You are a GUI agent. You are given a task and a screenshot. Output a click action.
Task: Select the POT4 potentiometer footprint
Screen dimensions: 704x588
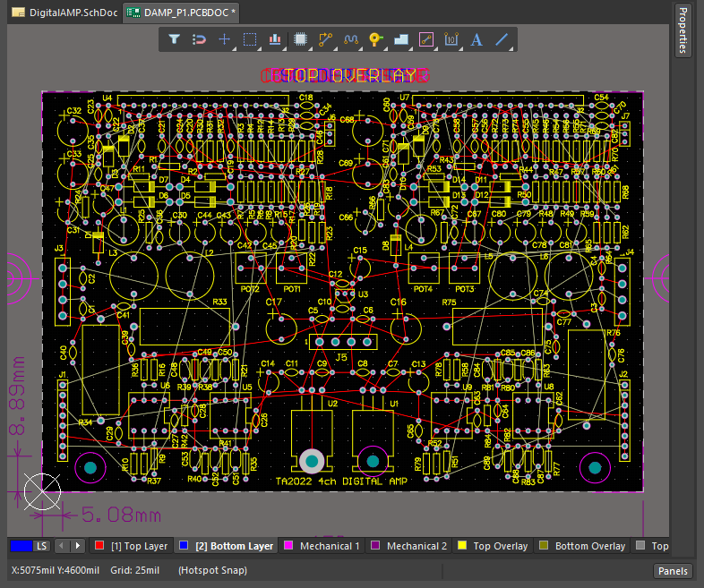424,268
